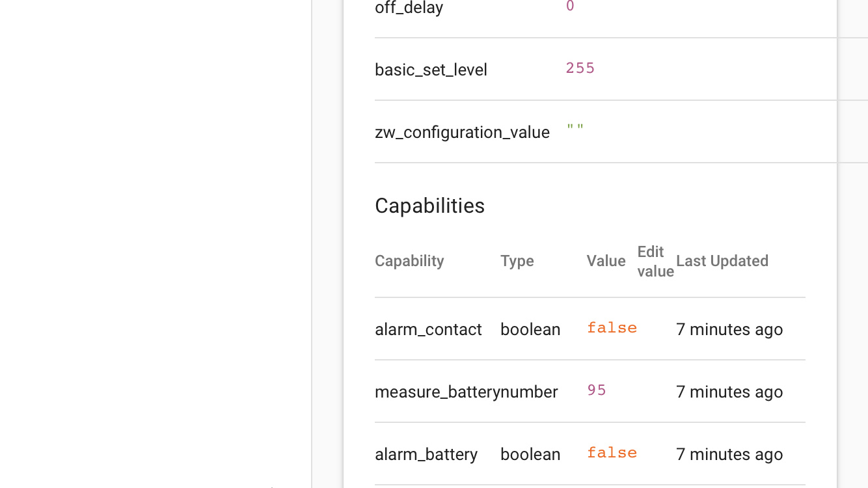Select the alarm_battery capability name
868x488 pixels.
pyautogui.click(x=426, y=454)
